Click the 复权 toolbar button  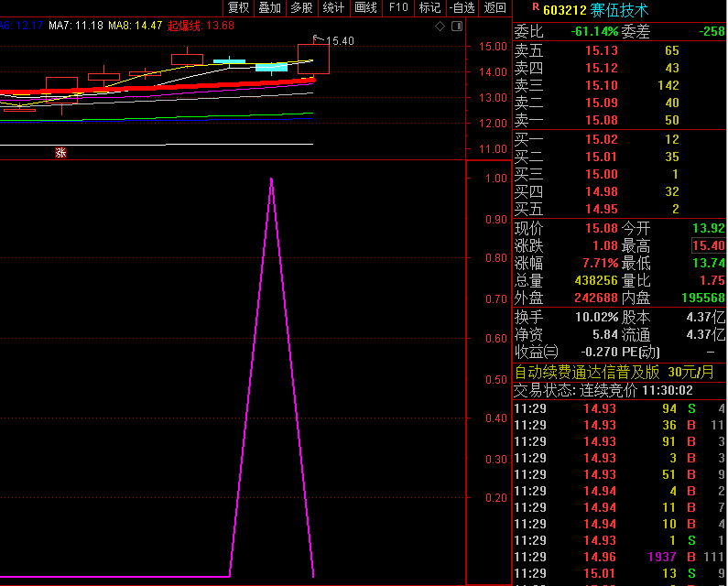pyautogui.click(x=238, y=8)
